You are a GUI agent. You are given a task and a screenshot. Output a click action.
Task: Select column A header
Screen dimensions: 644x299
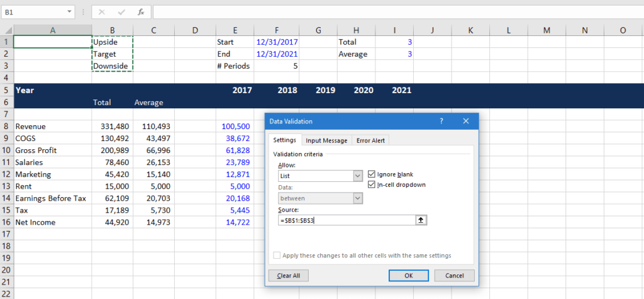coord(53,30)
